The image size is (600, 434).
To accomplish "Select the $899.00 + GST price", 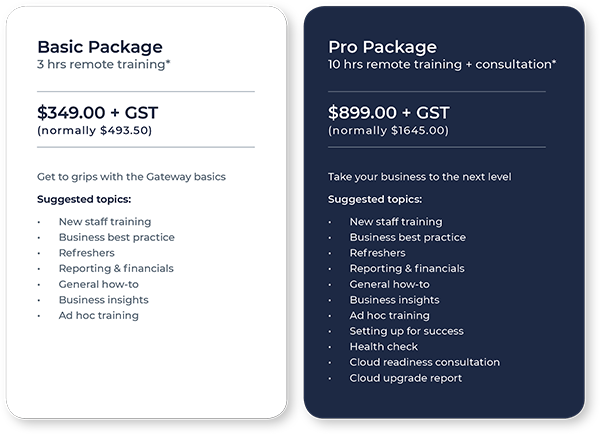I will tap(389, 113).
